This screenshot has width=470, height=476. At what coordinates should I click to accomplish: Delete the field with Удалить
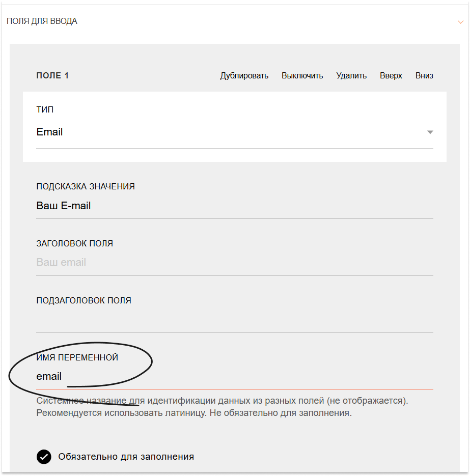[x=351, y=75]
